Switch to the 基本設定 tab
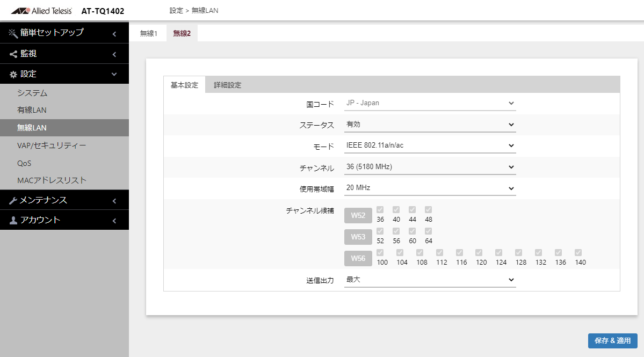The height and width of the screenshot is (357, 644). coord(184,85)
